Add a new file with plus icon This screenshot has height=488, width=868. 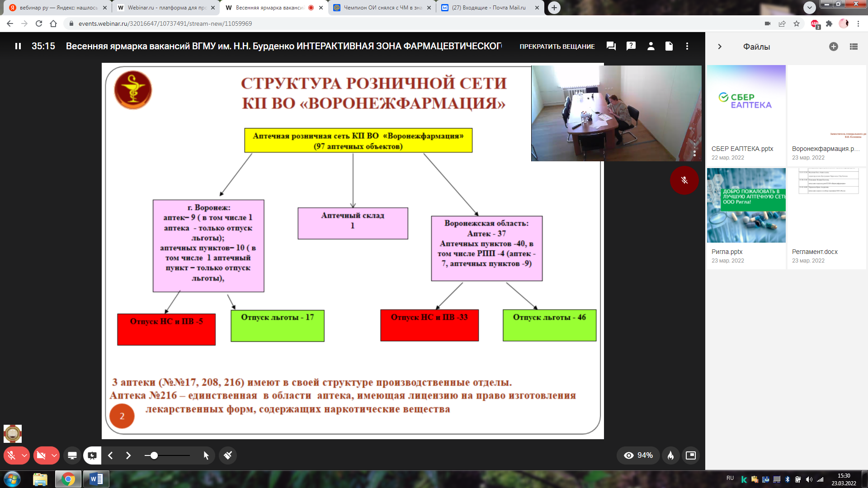(x=834, y=47)
